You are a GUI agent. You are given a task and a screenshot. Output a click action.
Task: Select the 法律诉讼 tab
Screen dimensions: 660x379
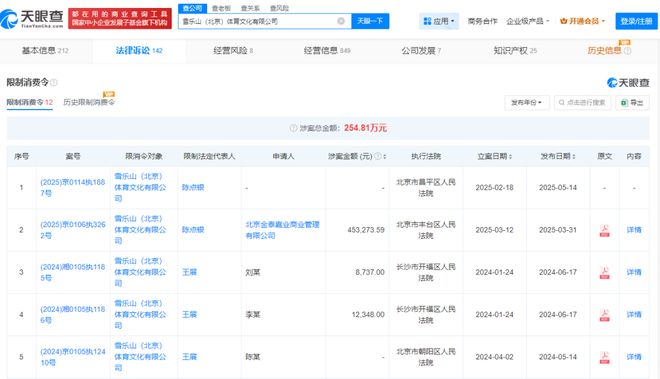(x=139, y=51)
